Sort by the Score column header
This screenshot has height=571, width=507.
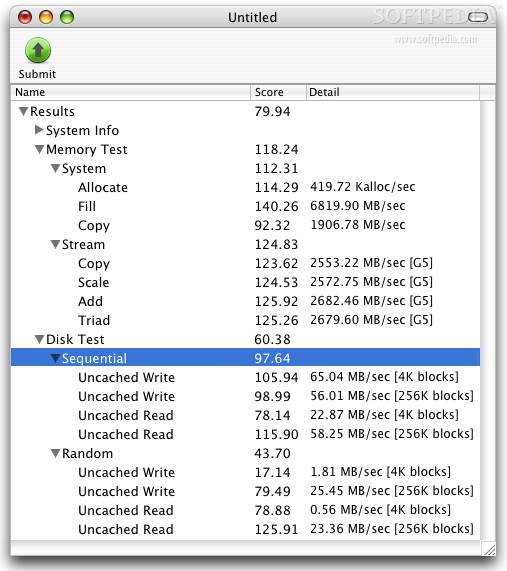[278, 92]
